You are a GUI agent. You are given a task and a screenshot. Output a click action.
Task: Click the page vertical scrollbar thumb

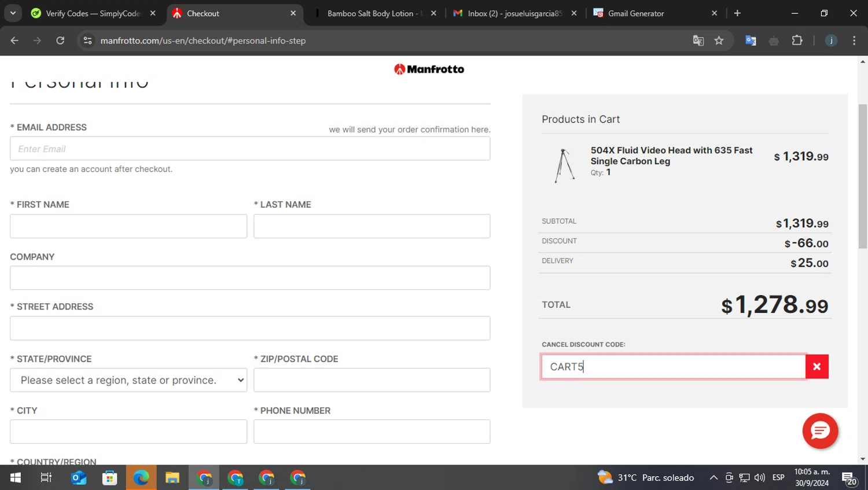pos(863,176)
